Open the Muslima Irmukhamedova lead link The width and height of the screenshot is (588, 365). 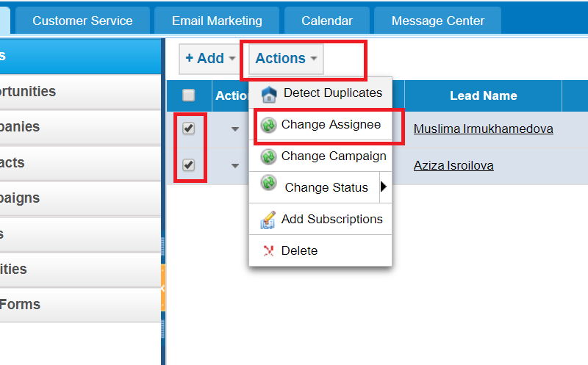pyautogui.click(x=484, y=129)
